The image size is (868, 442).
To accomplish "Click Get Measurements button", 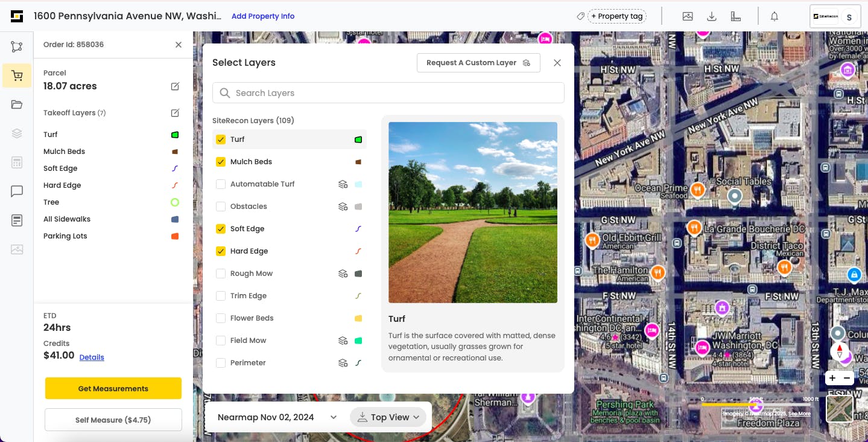I will pyautogui.click(x=113, y=388).
